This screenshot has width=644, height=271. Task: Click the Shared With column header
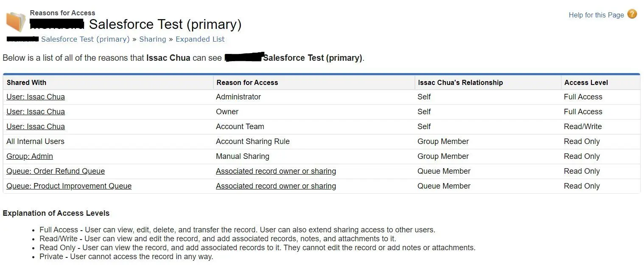(26, 82)
